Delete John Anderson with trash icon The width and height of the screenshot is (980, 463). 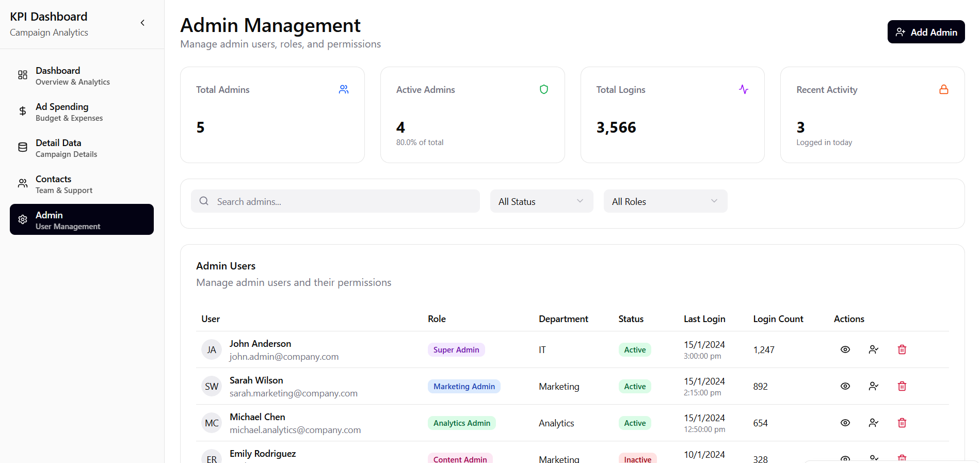coord(902,349)
